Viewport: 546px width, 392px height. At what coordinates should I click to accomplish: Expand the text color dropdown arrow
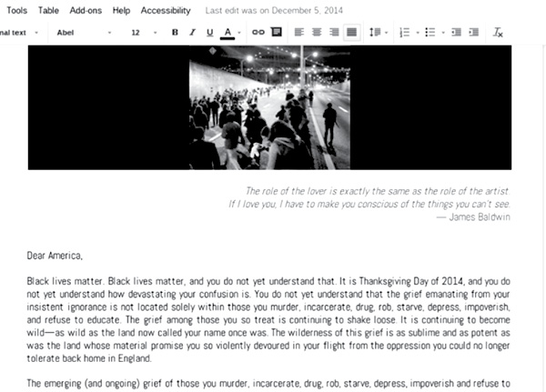coord(239,33)
